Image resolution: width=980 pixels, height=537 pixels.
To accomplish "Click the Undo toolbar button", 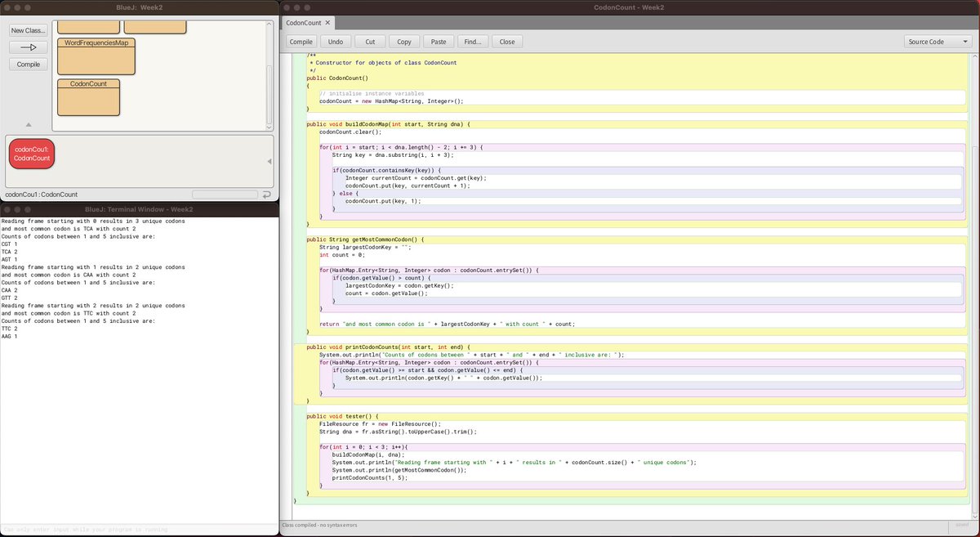I will coord(336,42).
